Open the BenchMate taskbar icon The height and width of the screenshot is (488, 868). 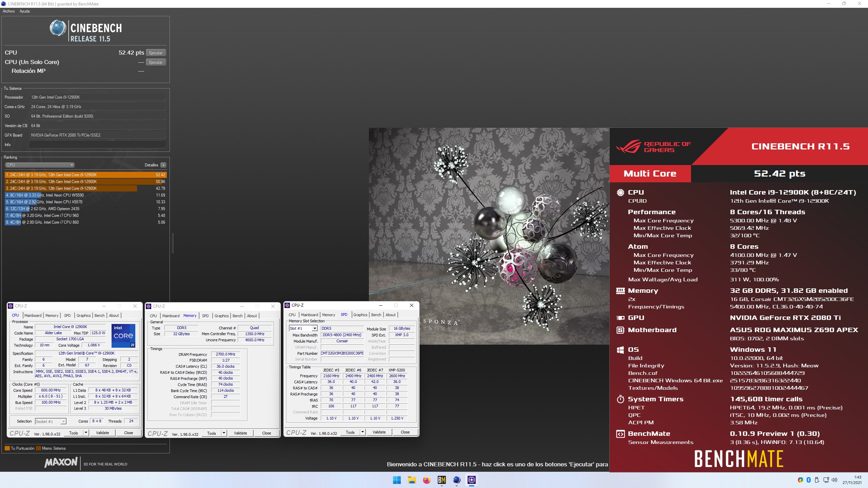coord(441,480)
